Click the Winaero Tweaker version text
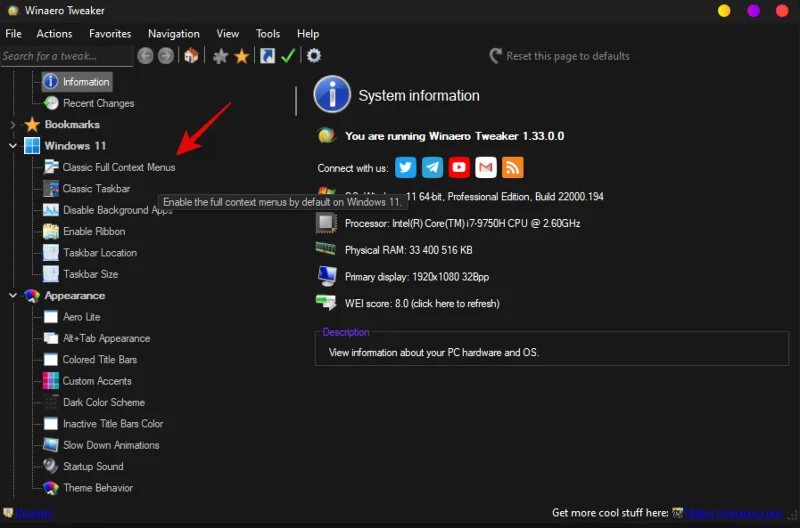Screen dimensions: 800x528 pyautogui.click(x=454, y=136)
